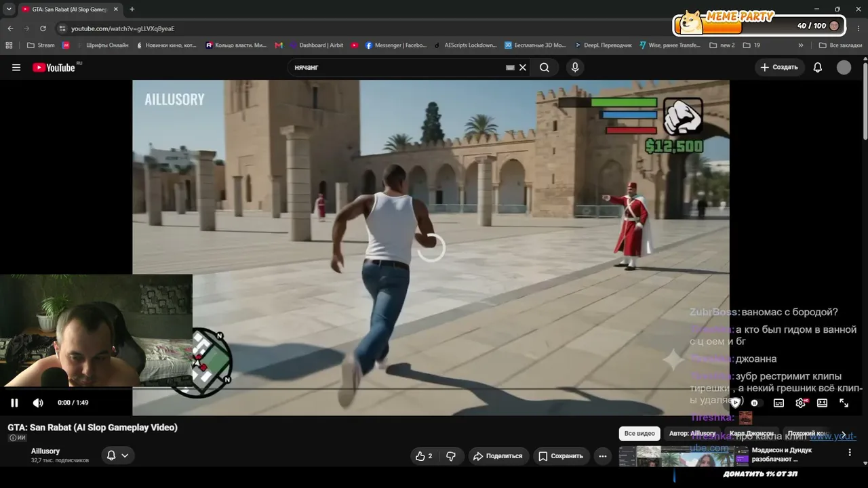Click the youtube.com address bar URL
The image size is (868, 488).
[123, 28]
